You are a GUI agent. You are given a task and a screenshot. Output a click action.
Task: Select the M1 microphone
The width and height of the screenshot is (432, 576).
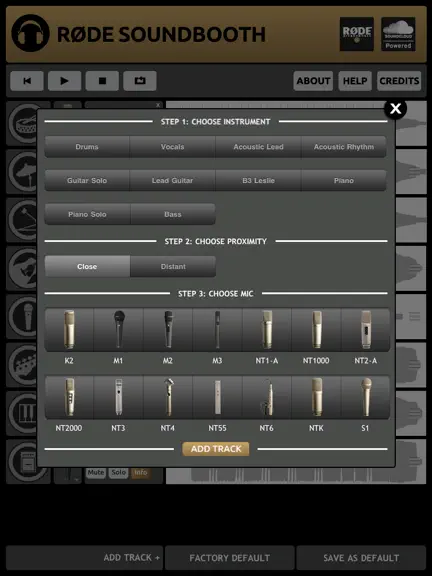tap(118, 330)
